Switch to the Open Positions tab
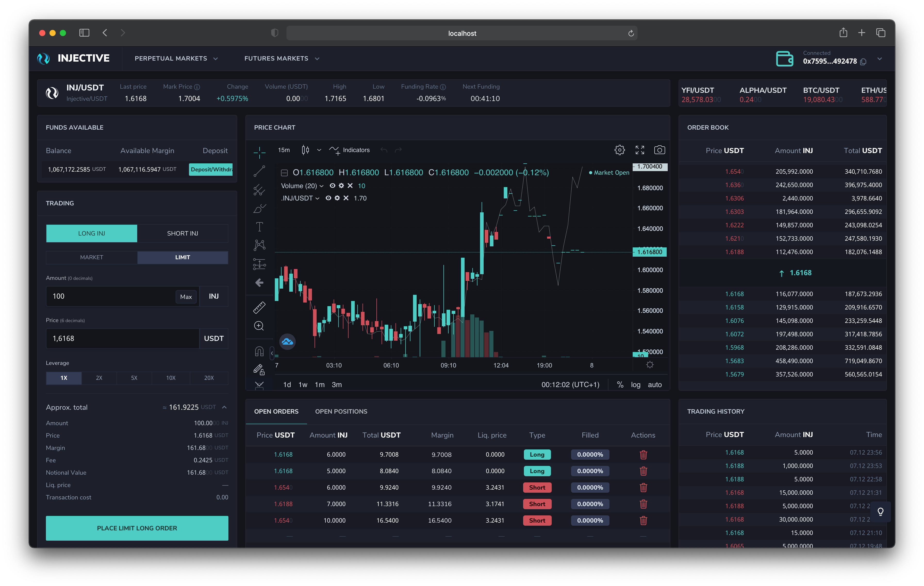The height and width of the screenshot is (586, 924). coord(341,412)
